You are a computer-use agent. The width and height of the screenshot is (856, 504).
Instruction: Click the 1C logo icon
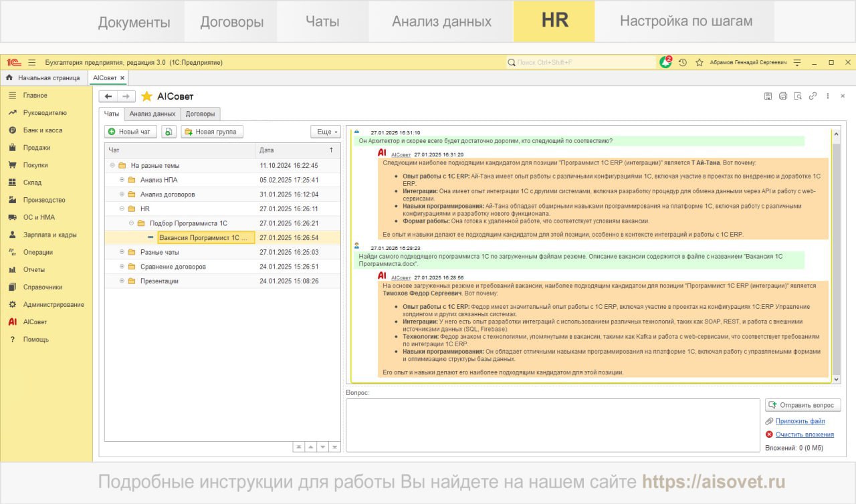(x=13, y=62)
